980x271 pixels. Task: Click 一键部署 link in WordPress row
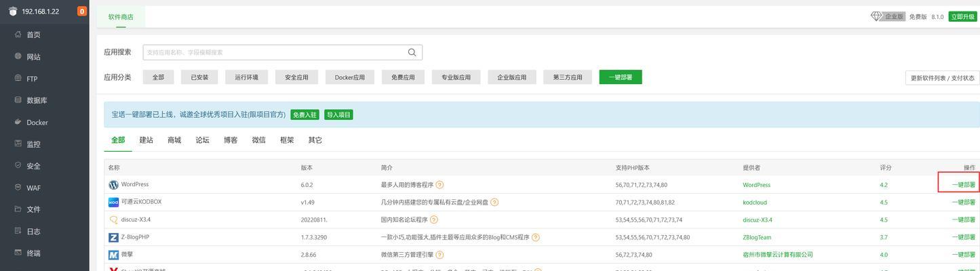click(x=963, y=184)
